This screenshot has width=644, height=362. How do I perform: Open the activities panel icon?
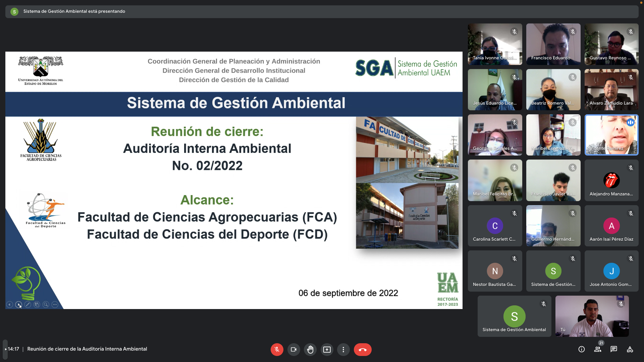pyautogui.click(x=630, y=349)
